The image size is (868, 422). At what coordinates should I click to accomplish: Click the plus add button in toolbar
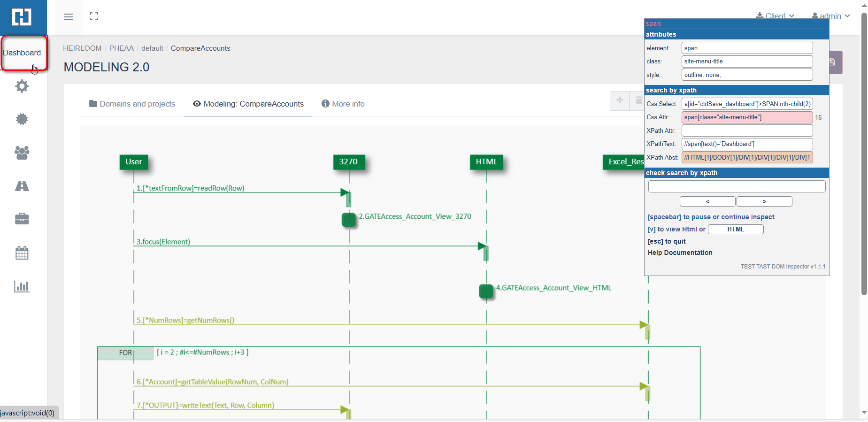tap(620, 100)
